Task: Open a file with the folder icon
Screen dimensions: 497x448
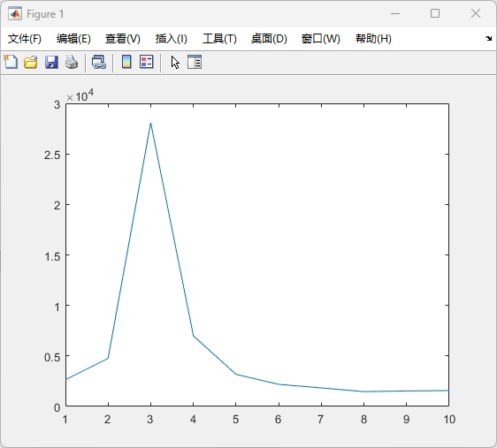Action: point(31,62)
